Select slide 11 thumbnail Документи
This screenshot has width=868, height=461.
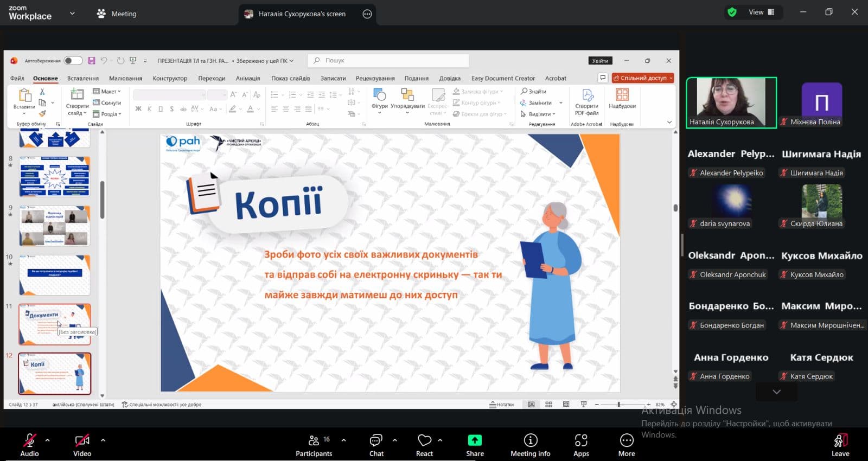point(55,324)
